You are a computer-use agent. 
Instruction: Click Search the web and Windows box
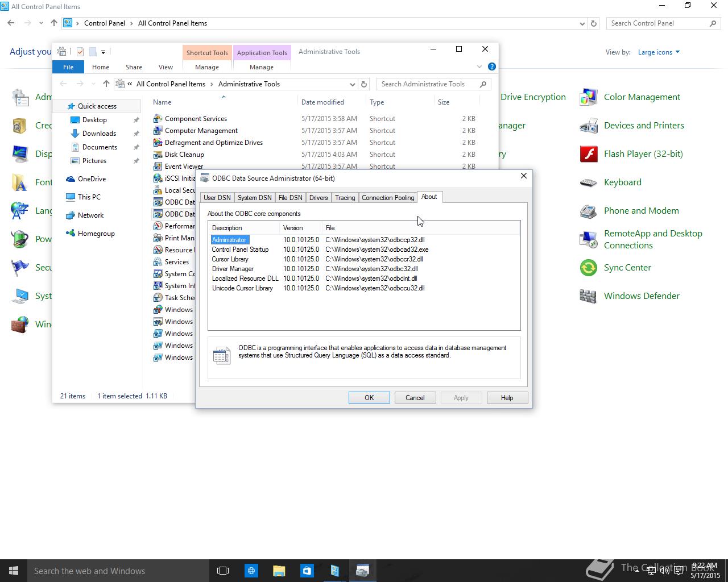[x=118, y=571]
